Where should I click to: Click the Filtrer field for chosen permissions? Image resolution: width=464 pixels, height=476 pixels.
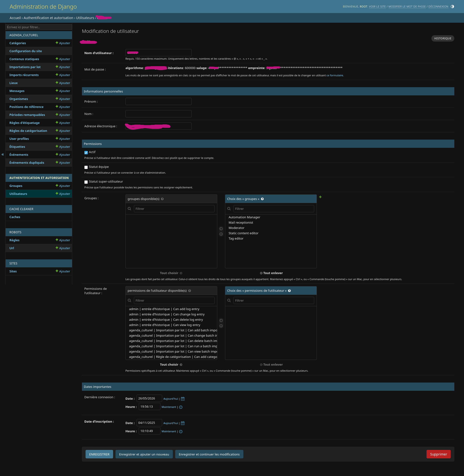point(274,300)
